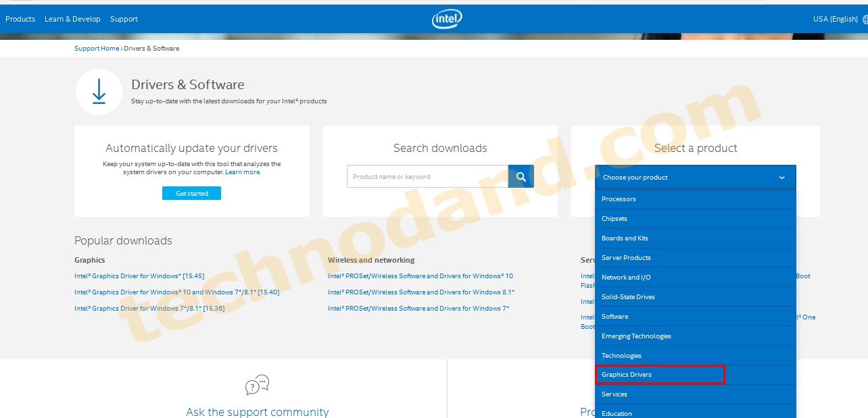The image size is (868, 418).
Task: Click the magnifier search button
Action: pyautogui.click(x=521, y=176)
